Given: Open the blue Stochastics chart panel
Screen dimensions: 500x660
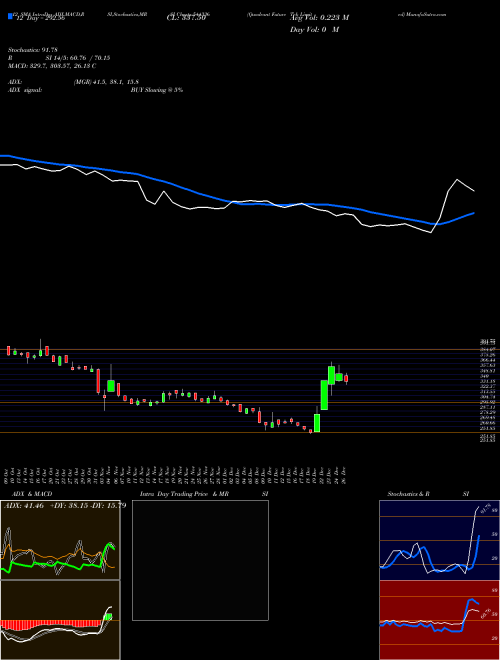Looking at the screenshot, I should click(x=439, y=540).
